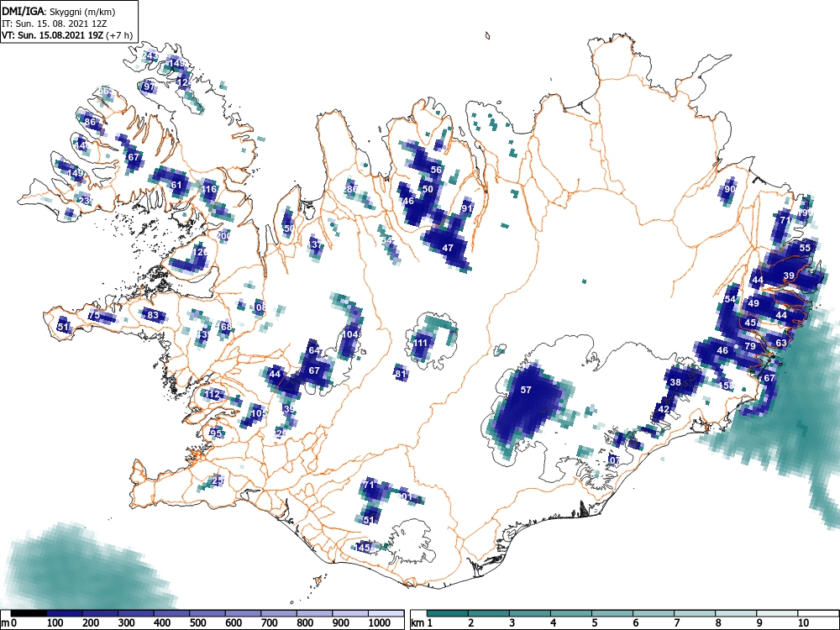This screenshot has height=630, width=840.
Task: Select the value 158 in the southeast
Action: 727,386
